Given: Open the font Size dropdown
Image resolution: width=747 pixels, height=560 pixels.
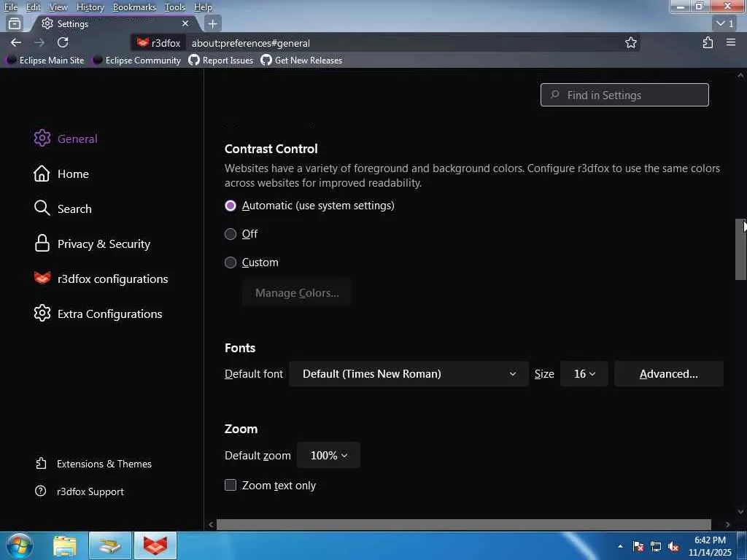Looking at the screenshot, I should [x=584, y=374].
